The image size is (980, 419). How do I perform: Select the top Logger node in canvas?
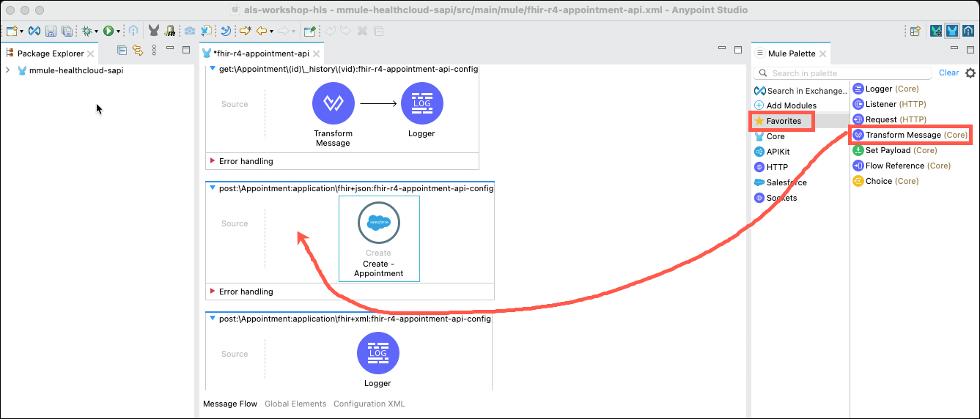click(421, 110)
